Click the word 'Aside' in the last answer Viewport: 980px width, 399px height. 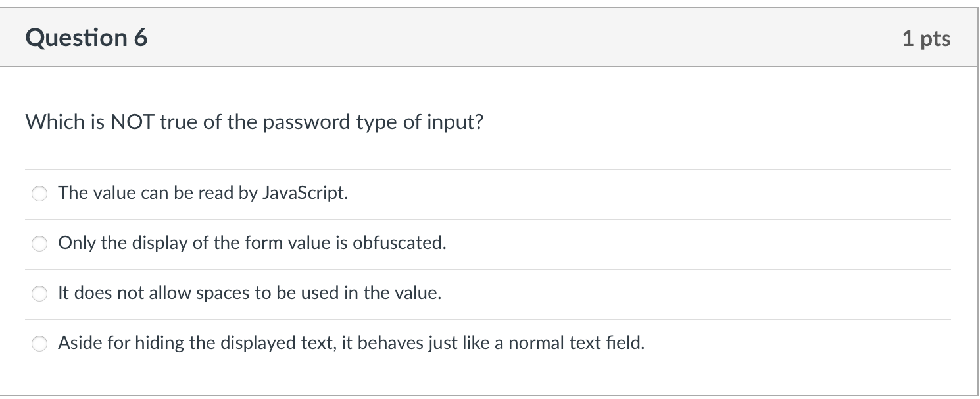coord(78,343)
